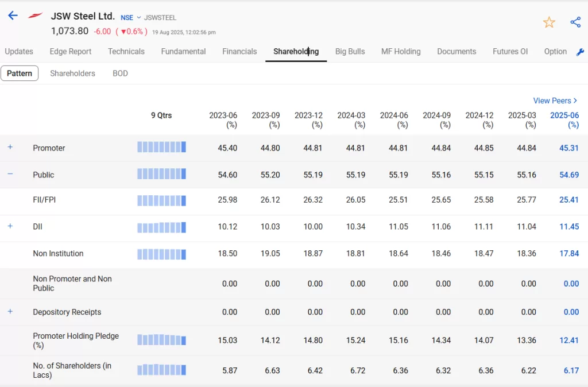Viewport: 588px width, 387px height.
Task: Select the Pattern sub-tab
Action: tap(20, 73)
